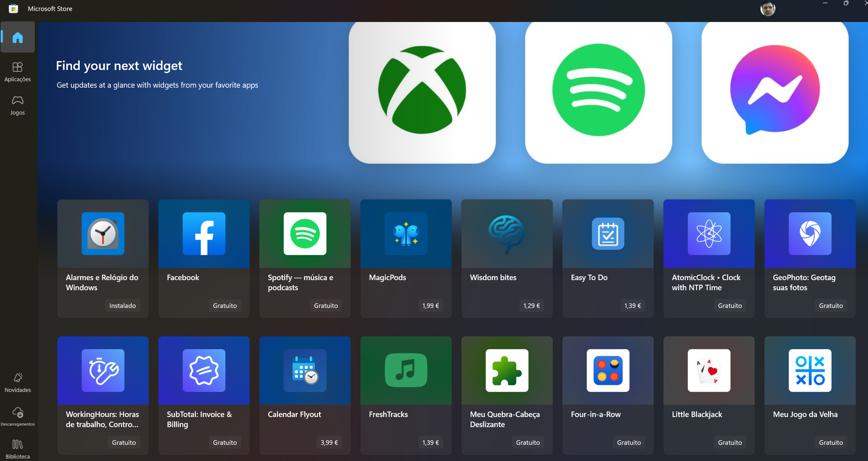Open the SubTotal Invoice app icon
Image resolution: width=868 pixels, height=461 pixels.
coord(204,370)
